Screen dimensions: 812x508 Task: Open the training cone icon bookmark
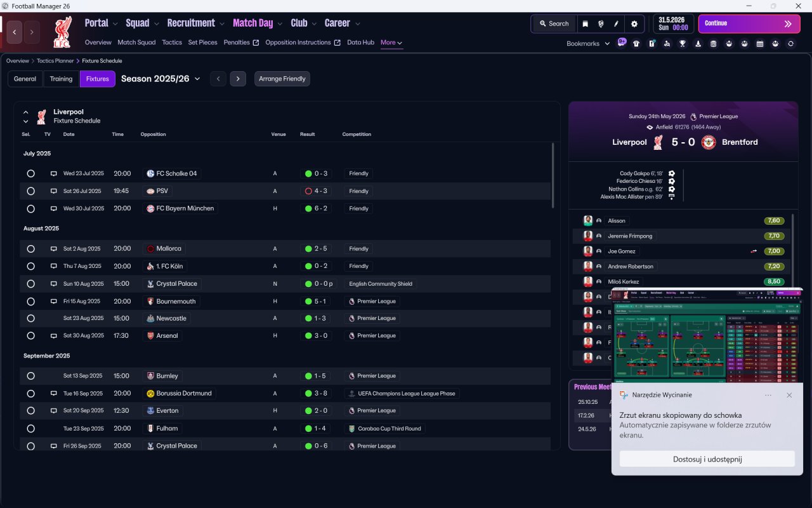pyautogui.click(x=698, y=44)
